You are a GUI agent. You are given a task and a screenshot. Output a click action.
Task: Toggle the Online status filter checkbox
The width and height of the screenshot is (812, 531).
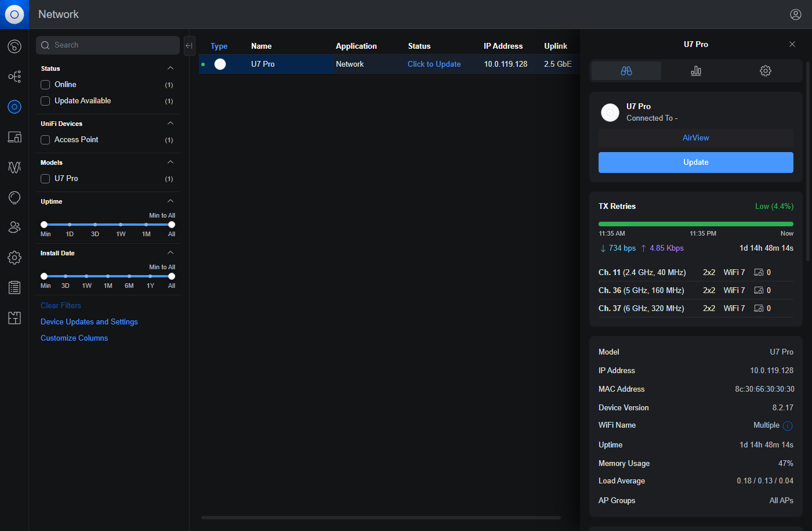coord(45,85)
